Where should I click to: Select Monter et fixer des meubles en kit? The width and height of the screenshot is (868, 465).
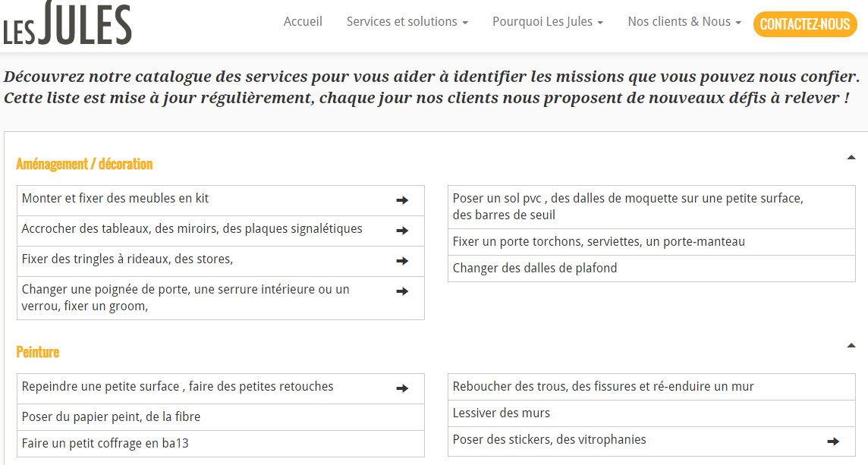[221, 200]
